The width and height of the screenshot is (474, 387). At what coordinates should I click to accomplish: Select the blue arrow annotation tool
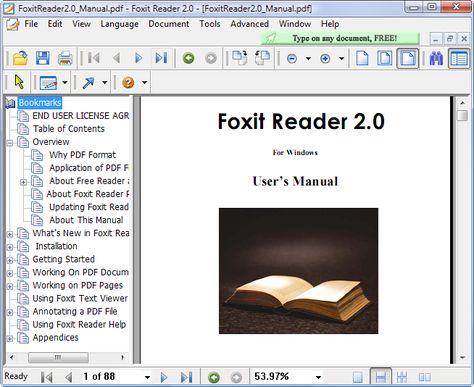(x=88, y=83)
